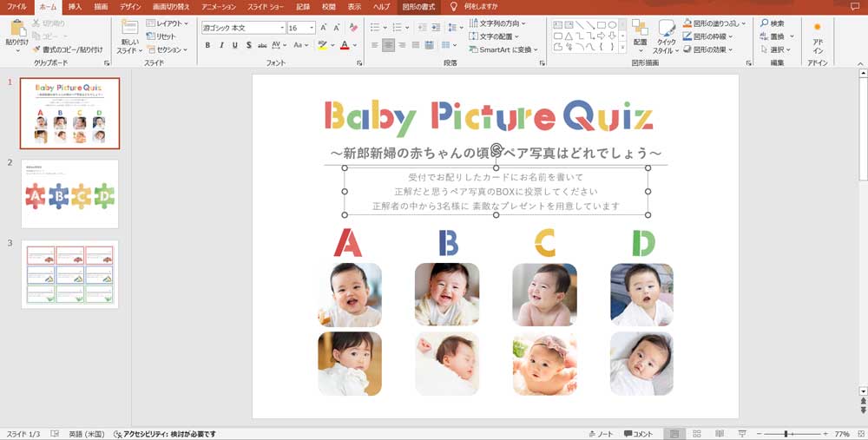Switch to the アニメーション tab
The image size is (868, 440).
[x=218, y=6]
